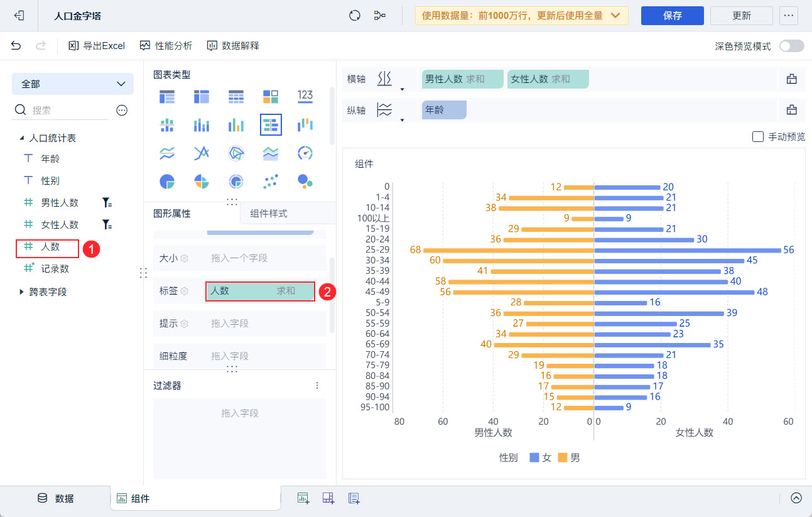Select the multi-series column chart type
The image size is (812, 517).
point(236,124)
